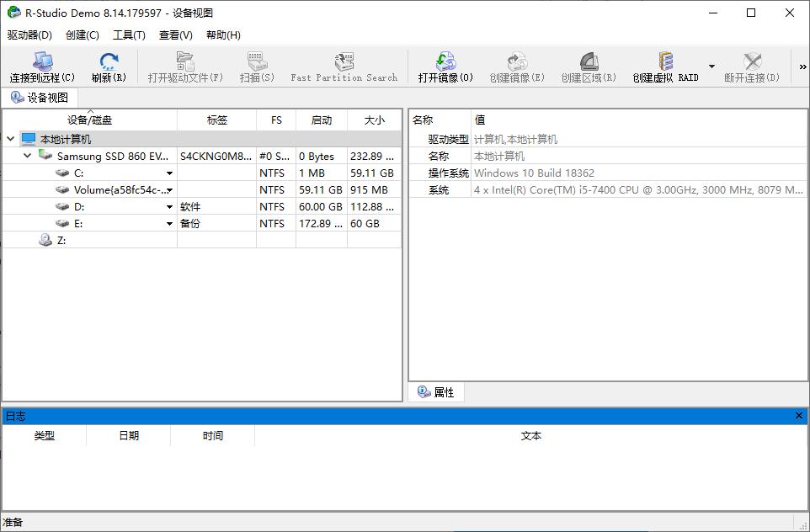Image resolution: width=810 pixels, height=532 pixels.
Task: Click the R-Studio app icon in the title bar
Action: pos(14,13)
